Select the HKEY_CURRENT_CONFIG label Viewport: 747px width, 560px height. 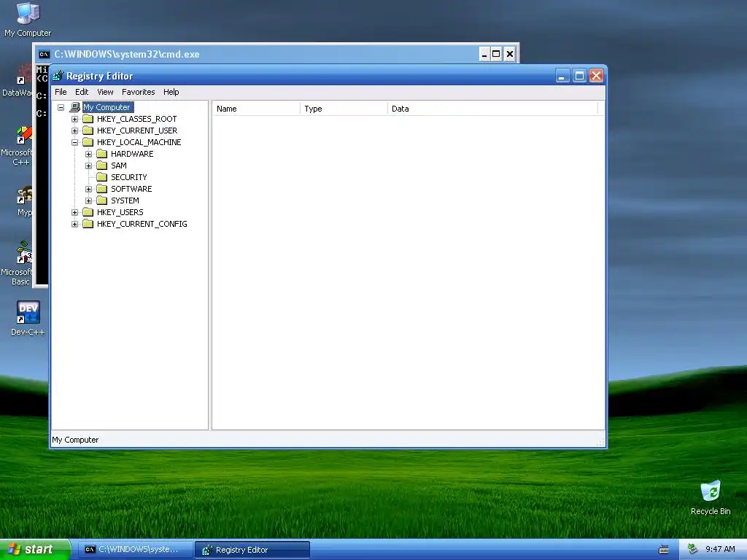(x=142, y=224)
